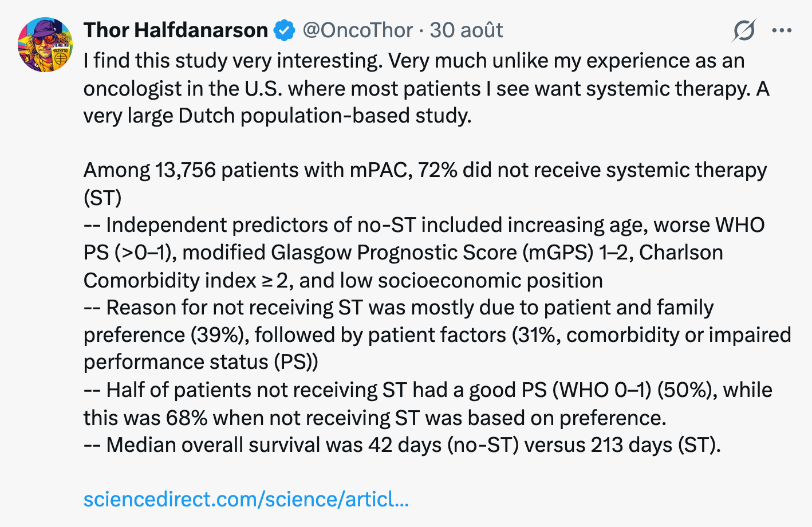Image resolution: width=812 pixels, height=527 pixels.
Task: Click the text 'preference (39%)'
Action: (166, 335)
